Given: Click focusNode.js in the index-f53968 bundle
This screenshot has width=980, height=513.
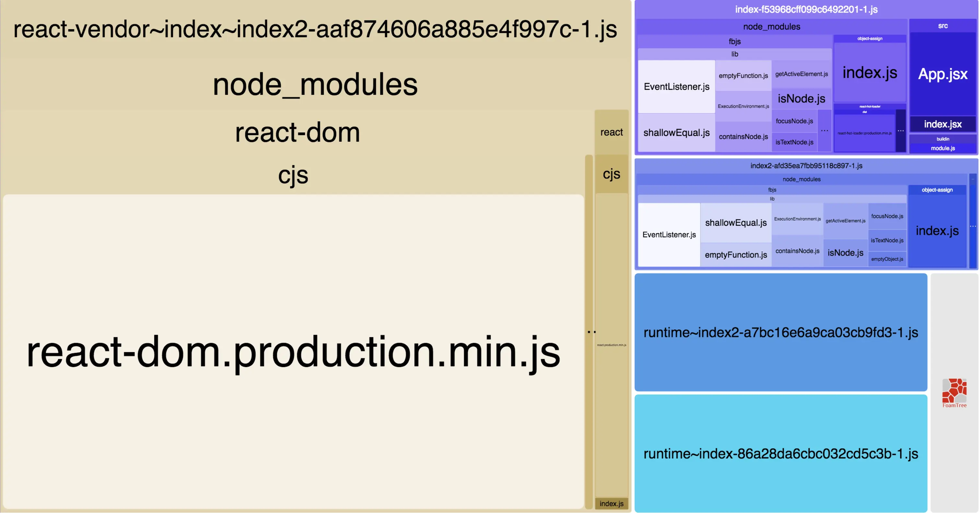Looking at the screenshot, I should point(794,121).
